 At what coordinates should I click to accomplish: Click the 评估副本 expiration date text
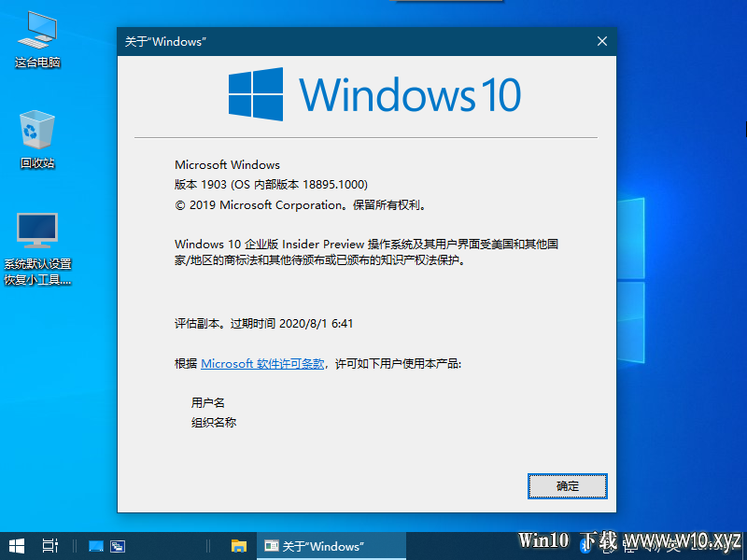263,324
